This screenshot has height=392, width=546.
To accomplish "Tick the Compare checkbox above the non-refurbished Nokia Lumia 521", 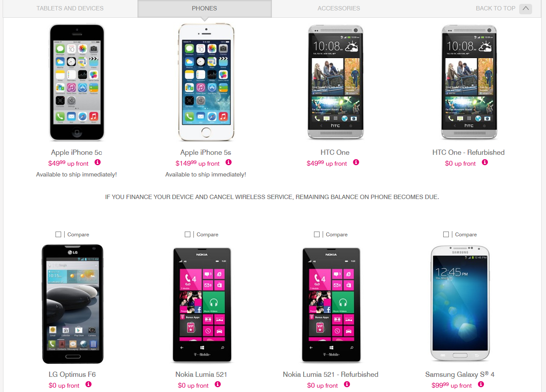I will tap(187, 234).
